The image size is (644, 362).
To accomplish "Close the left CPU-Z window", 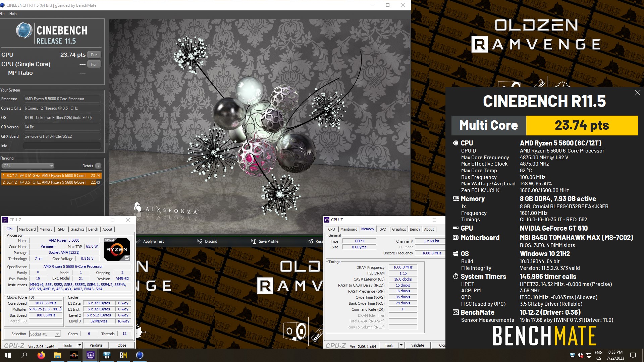I will (x=128, y=220).
